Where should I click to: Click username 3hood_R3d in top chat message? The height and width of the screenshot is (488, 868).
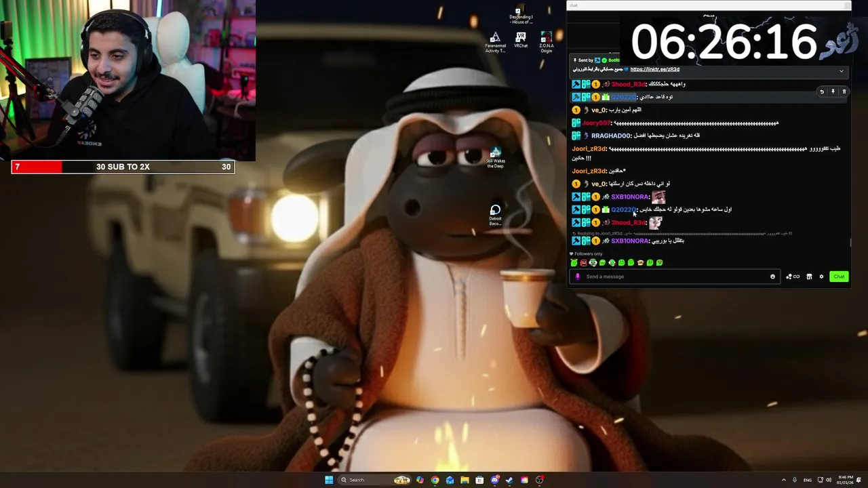tap(629, 84)
